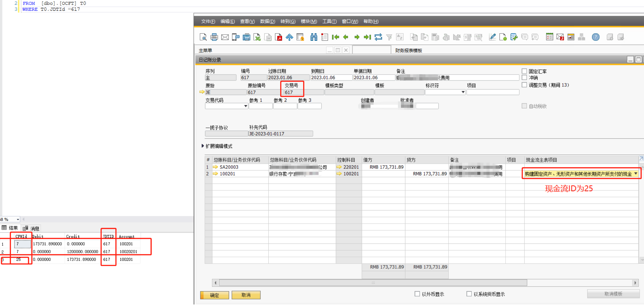This screenshot has height=306, width=644.
Task: Open the 模块(M) menu
Action: (309, 22)
